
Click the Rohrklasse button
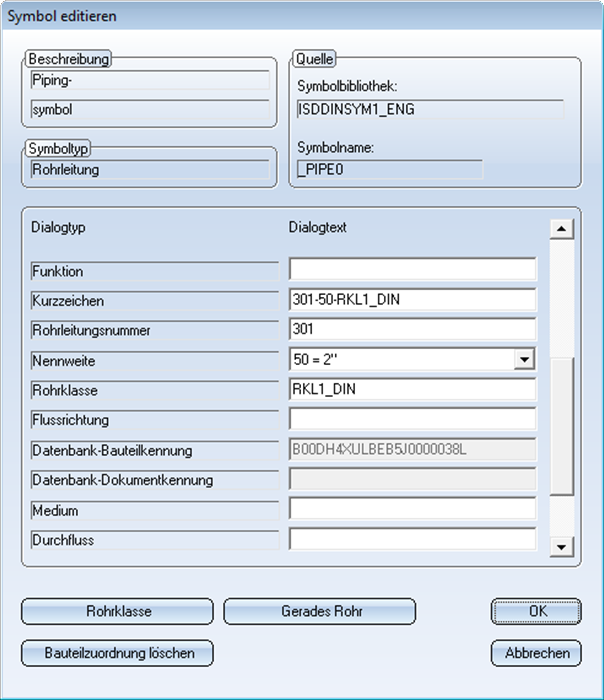click(117, 611)
